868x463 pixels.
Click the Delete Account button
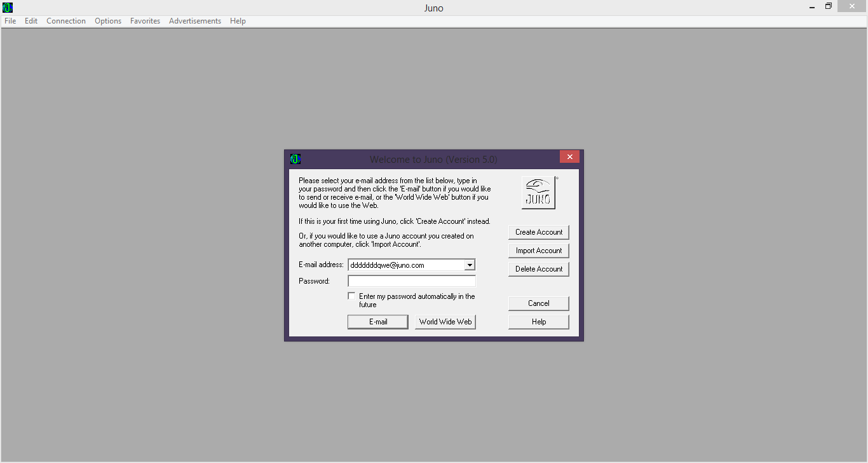click(x=538, y=269)
